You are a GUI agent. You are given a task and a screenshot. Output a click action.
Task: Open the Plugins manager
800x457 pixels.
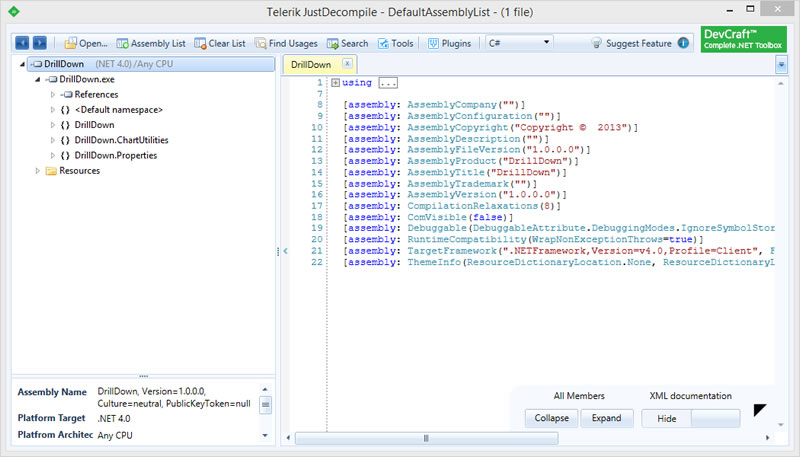click(x=449, y=43)
